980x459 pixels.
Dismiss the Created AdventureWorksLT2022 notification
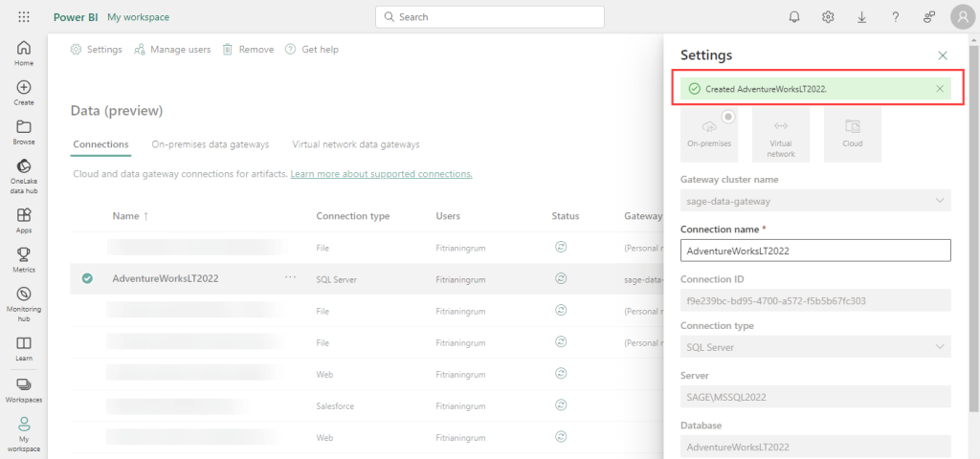940,89
